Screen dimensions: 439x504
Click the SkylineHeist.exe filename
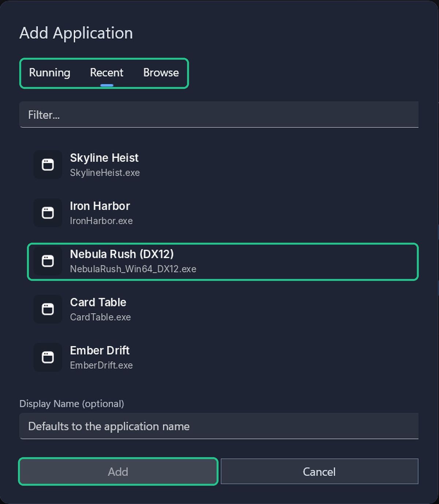pos(105,173)
